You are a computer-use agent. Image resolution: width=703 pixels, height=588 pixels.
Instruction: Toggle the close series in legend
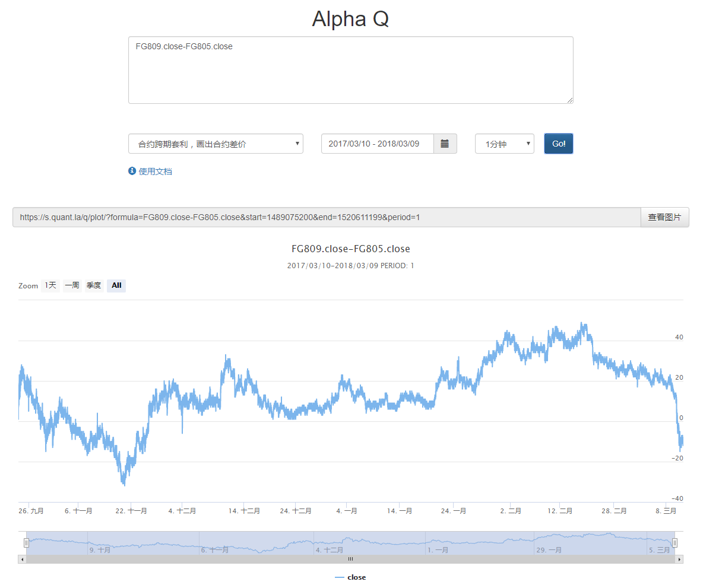coord(351,577)
